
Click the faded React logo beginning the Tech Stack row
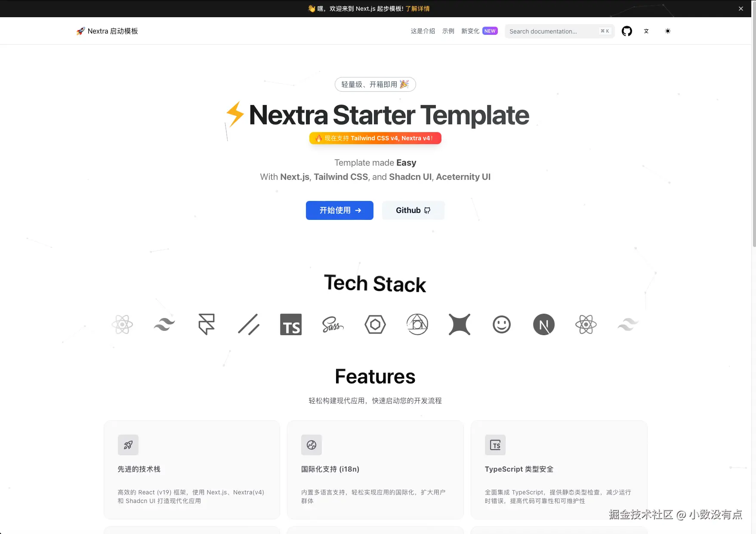122,324
